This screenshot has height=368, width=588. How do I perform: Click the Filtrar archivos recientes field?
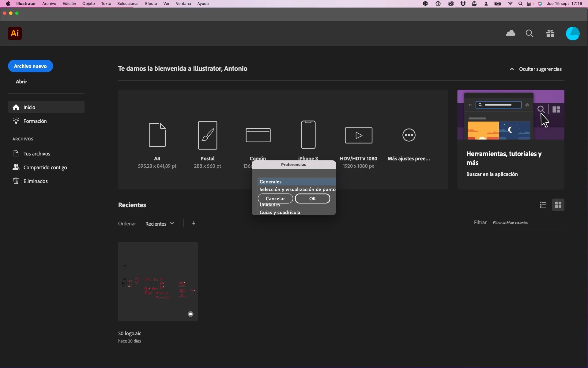click(x=527, y=223)
